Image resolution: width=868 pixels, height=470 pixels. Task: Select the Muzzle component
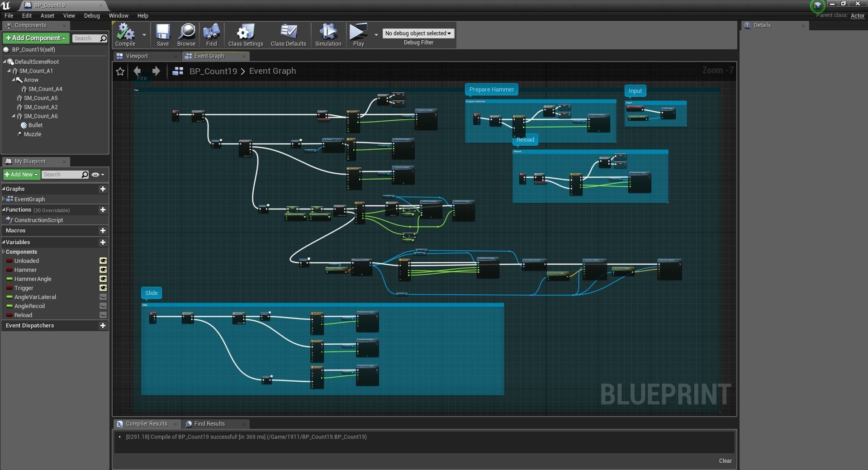(32, 134)
